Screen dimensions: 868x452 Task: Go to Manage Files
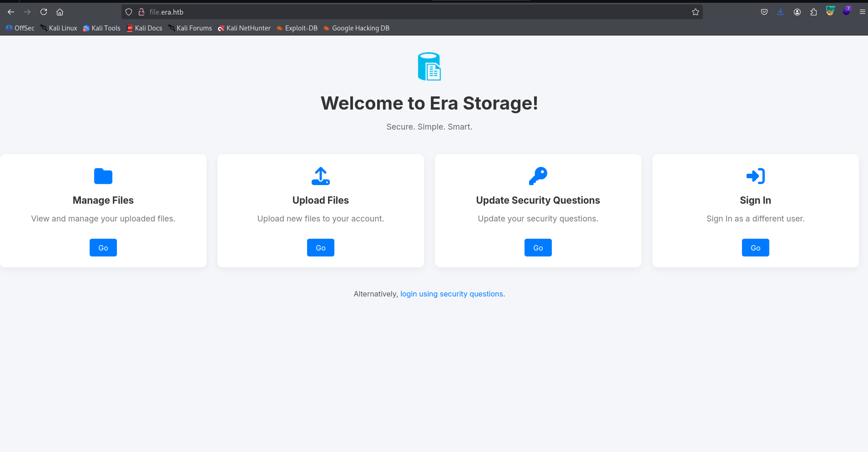tap(103, 248)
